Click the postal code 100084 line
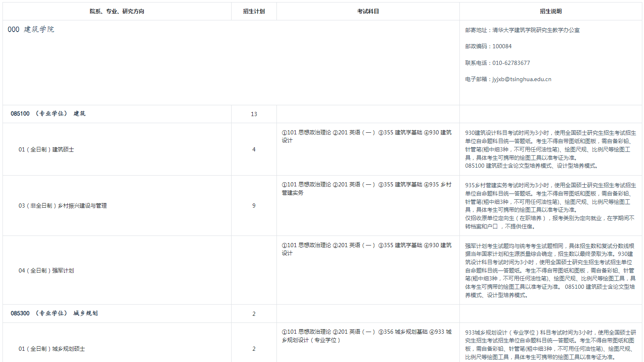The image size is (644, 362). coord(502,47)
